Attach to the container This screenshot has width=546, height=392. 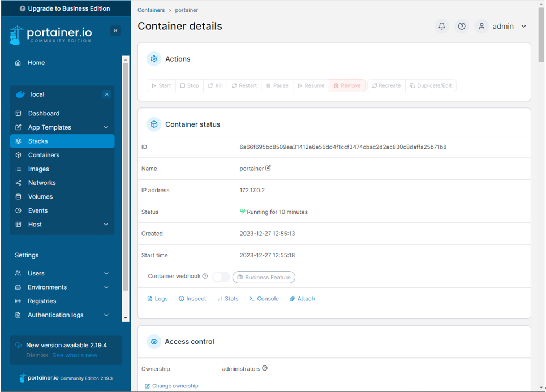(302, 298)
